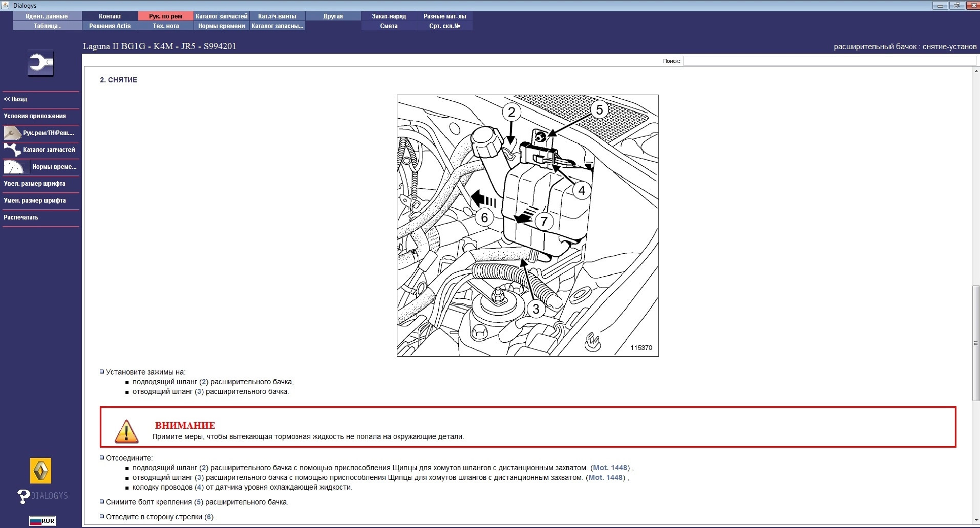Increase font size with Увел. размер шрифта
Viewport: 980px width, 528px height.
tap(34, 184)
